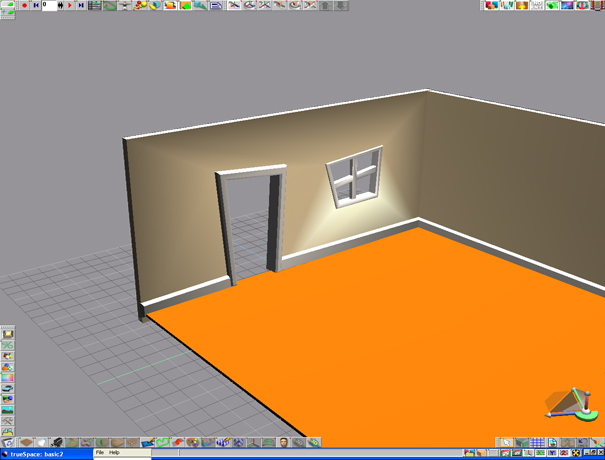Click the human face icon in bottom toolbar
This screenshot has height=460, width=605.
pos(285,441)
